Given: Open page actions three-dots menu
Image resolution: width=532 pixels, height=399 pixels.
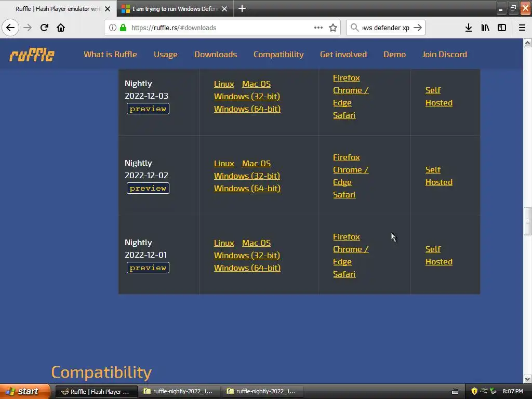Looking at the screenshot, I should pyautogui.click(x=318, y=28).
